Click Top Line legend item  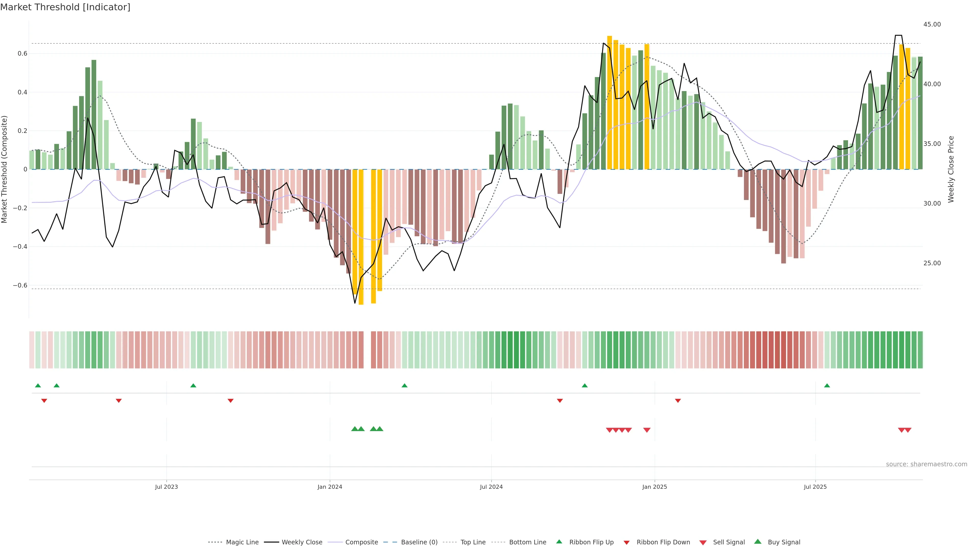pyautogui.click(x=473, y=542)
